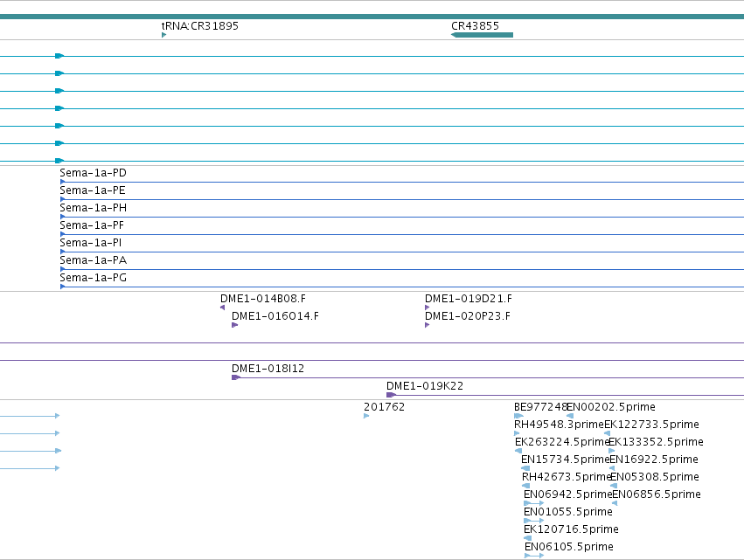Click the EK263224.5prime EST label
Viewport: 744px width, 560px height.
point(562,442)
